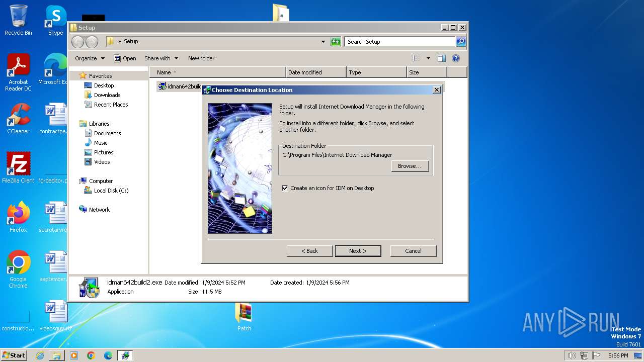Open Explorer help question mark
Viewport: 644px width, 362px height.
[455, 58]
